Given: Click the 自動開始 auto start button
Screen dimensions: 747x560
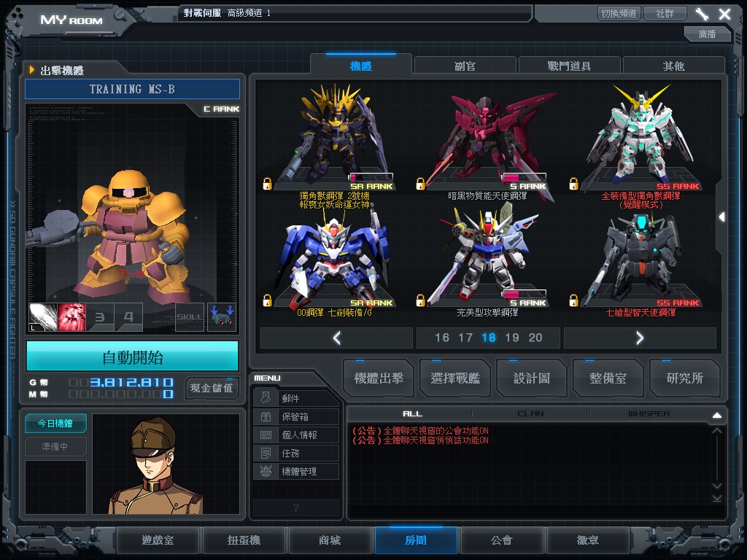Looking at the screenshot, I should (x=133, y=357).
